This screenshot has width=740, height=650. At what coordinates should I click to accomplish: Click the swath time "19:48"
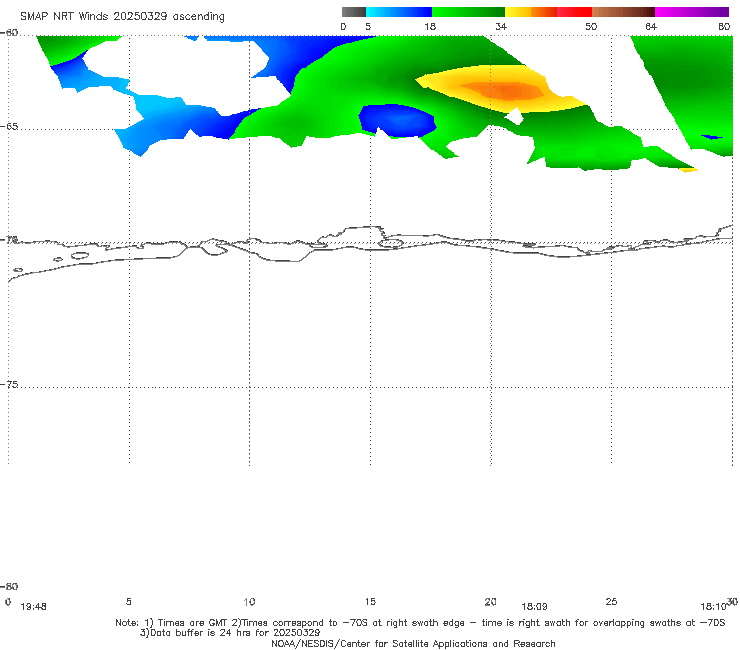pyautogui.click(x=34, y=607)
